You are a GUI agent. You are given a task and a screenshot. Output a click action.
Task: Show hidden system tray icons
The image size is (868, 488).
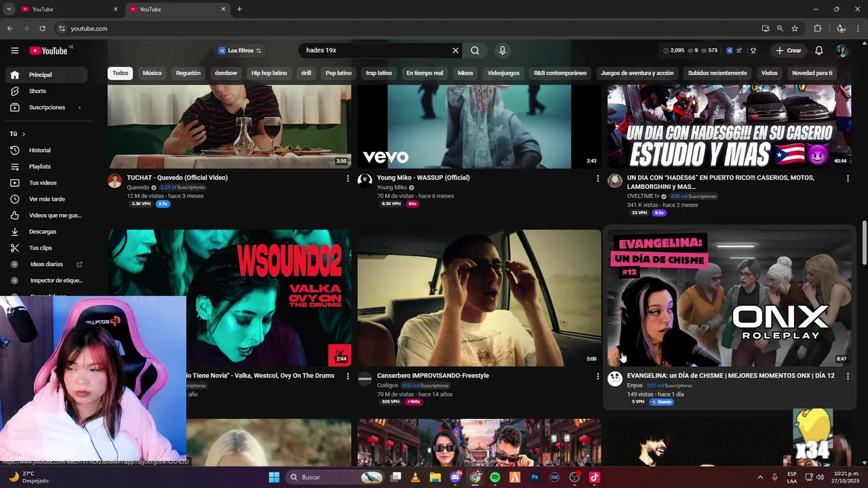pos(759,477)
